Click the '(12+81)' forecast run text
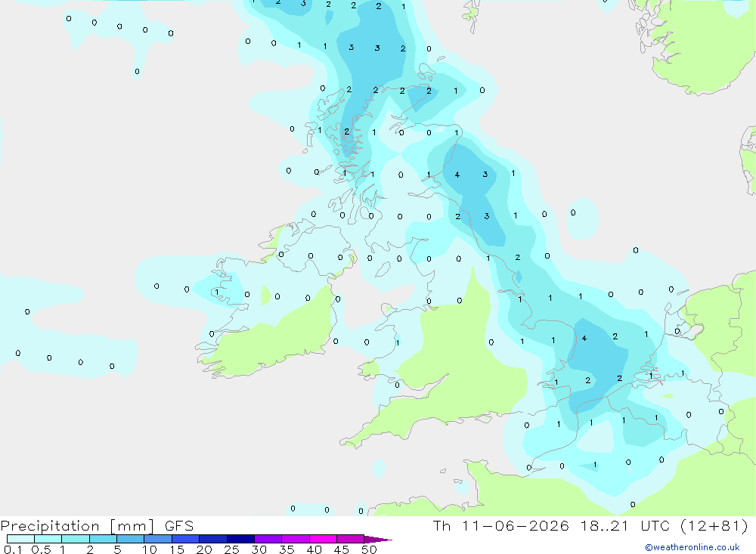 (x=714, y=525)
